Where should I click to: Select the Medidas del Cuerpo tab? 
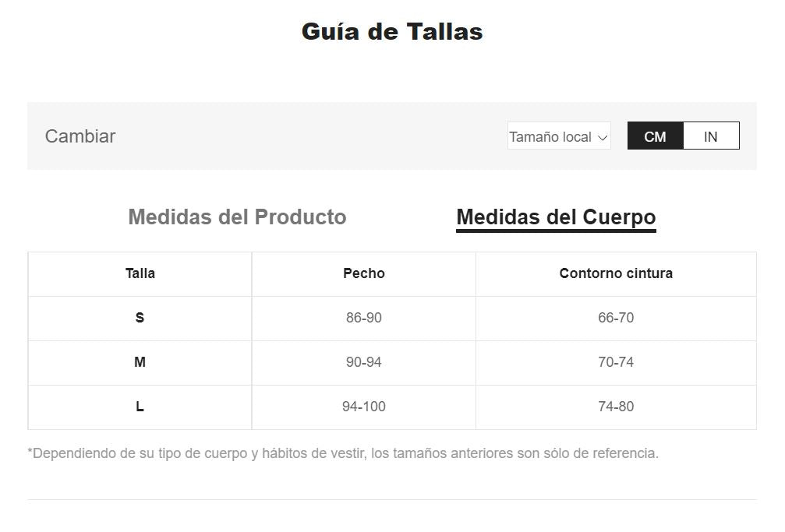tap(556, 217)
